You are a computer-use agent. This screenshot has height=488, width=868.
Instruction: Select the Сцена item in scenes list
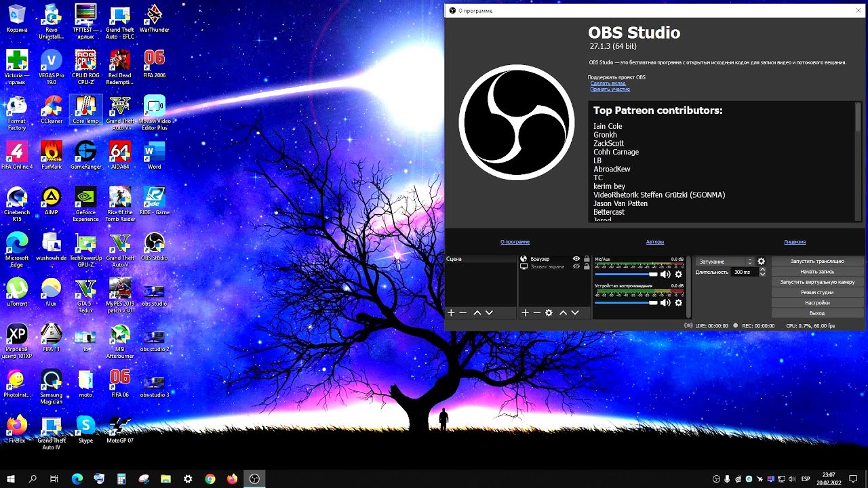(480, 259)
